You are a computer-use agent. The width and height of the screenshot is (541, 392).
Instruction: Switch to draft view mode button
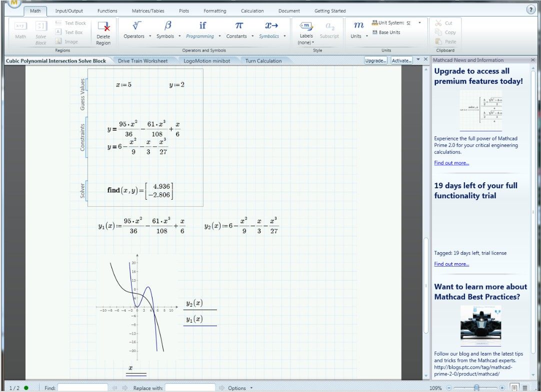coord(525,388)
